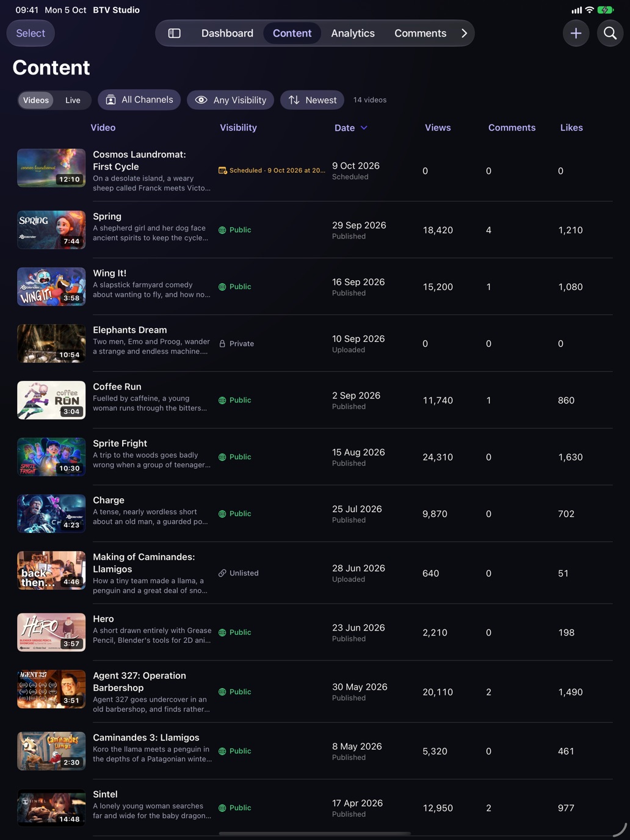Image resolution: width=630 pixels, height=840 pixels.
Task: Sort by the Views column header
Action: click(x=438, y=128)
